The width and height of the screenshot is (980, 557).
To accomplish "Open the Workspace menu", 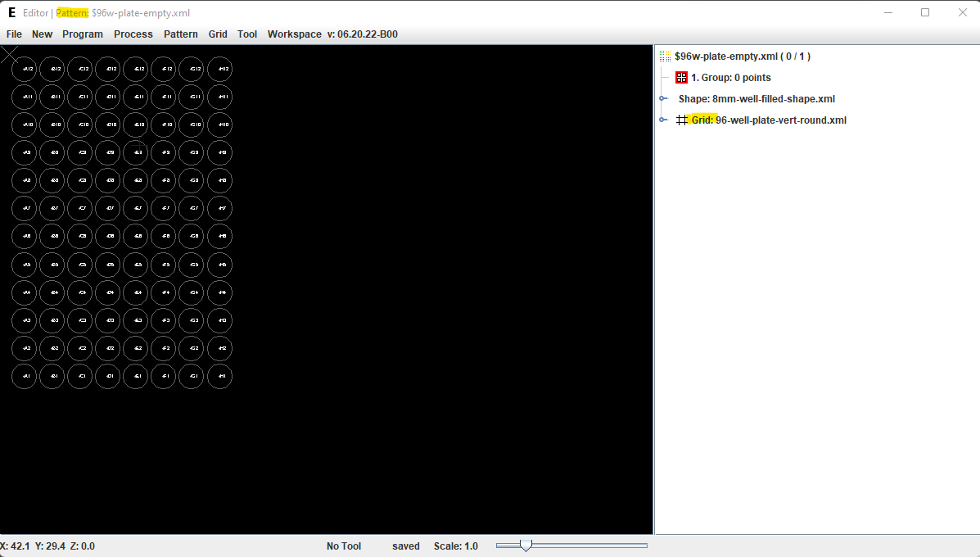I will [x=294, y=34].
